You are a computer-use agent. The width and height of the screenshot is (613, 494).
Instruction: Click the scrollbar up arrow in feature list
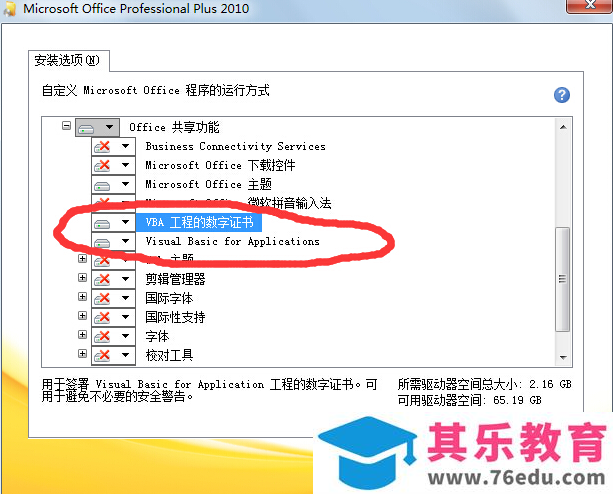(x=563, y=127)
